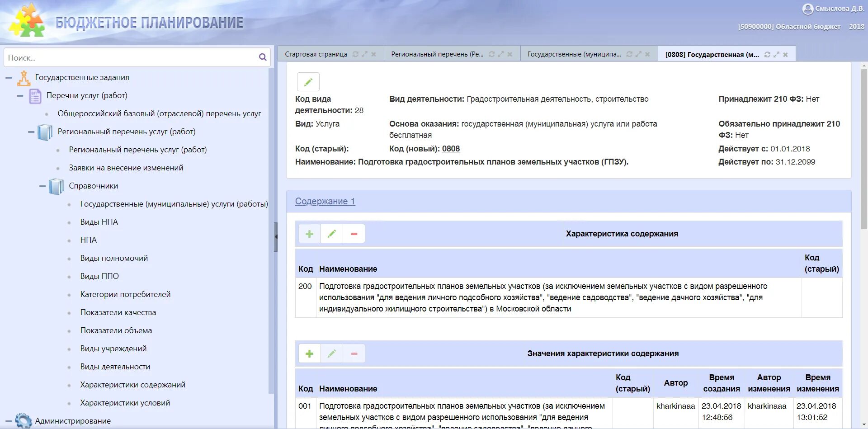The height and width of the screenshot is (429, 868).
Task: Open the Виды ППО directory
Action: (99, 276)
